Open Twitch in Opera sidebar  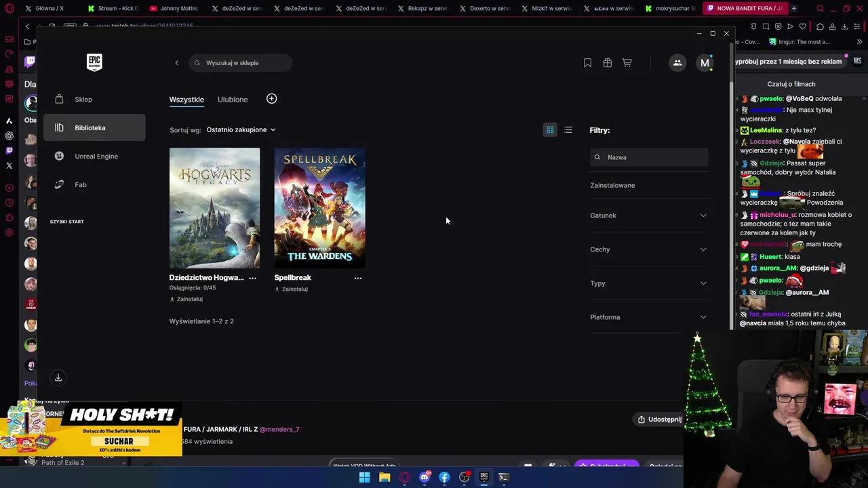point(9,150)
